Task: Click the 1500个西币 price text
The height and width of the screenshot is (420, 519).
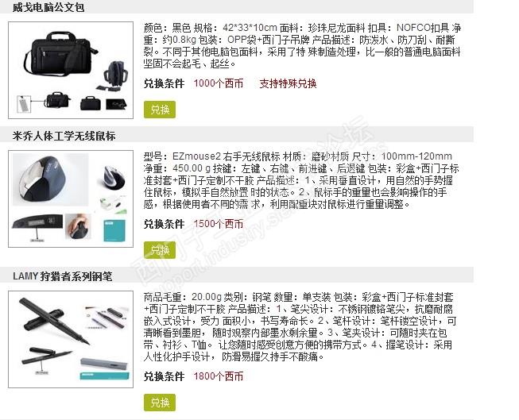Action: (218, 224)
